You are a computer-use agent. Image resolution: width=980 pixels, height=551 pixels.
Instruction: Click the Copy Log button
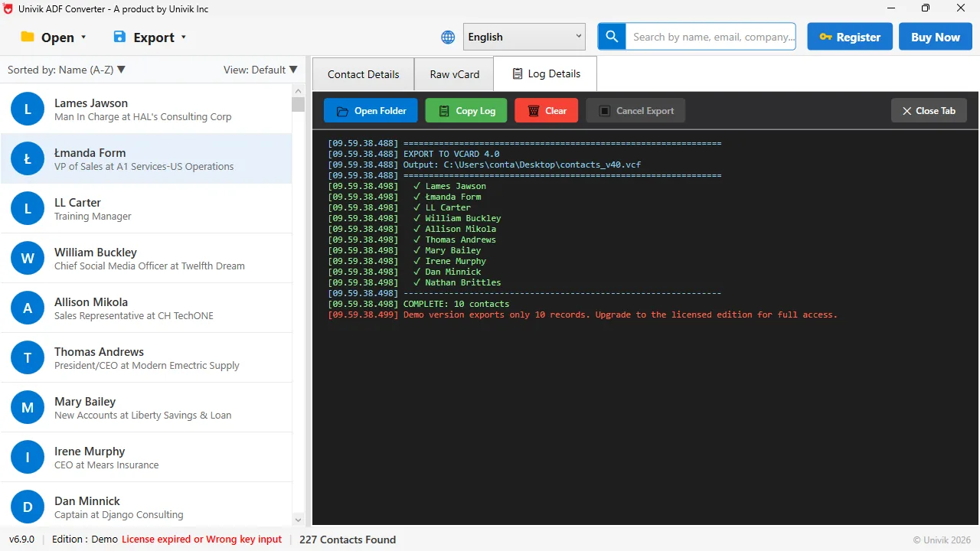point(466,110)
